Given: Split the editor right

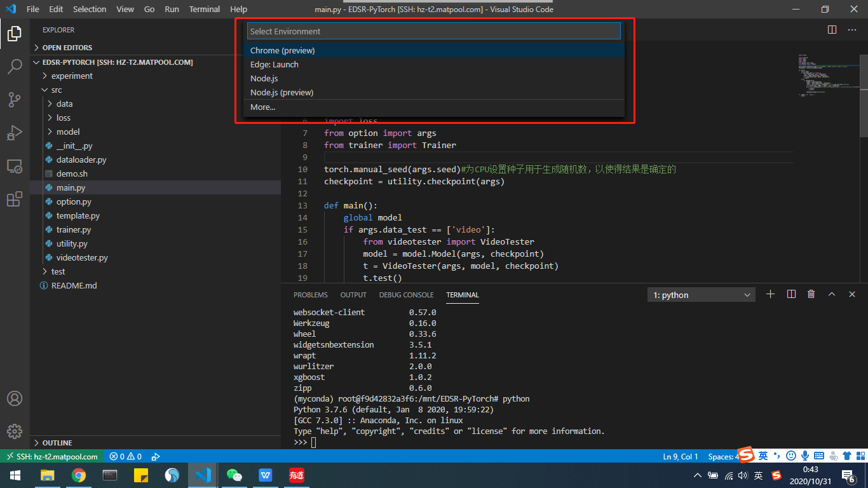Looking at the screenshot, I should (x=832, y=30).
